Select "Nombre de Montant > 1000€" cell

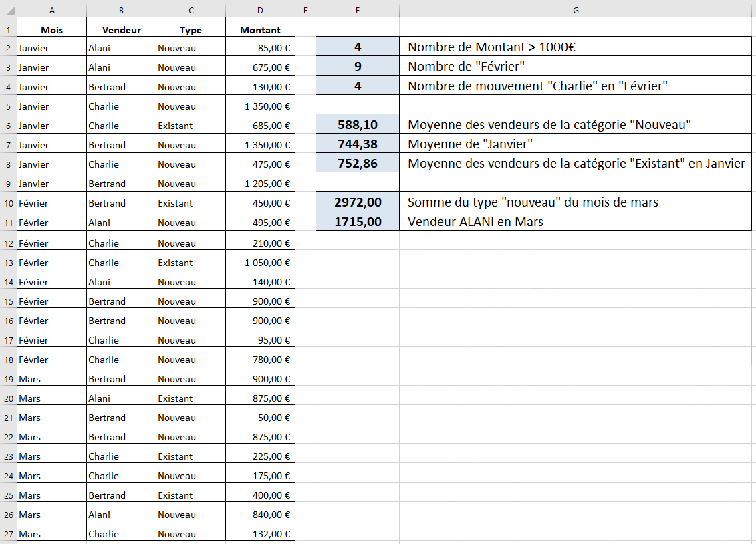(575, 47)
